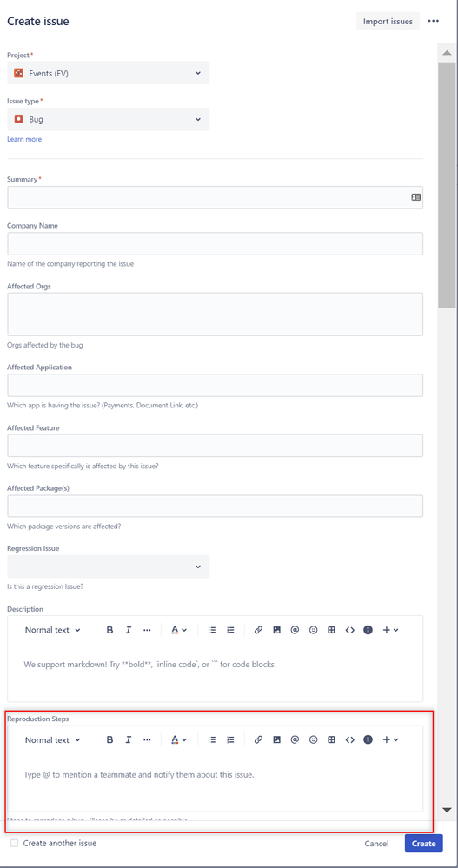Insert numbered list in Reproduction Steps editor
The image size is (458, 868).
tap(230, 739)
